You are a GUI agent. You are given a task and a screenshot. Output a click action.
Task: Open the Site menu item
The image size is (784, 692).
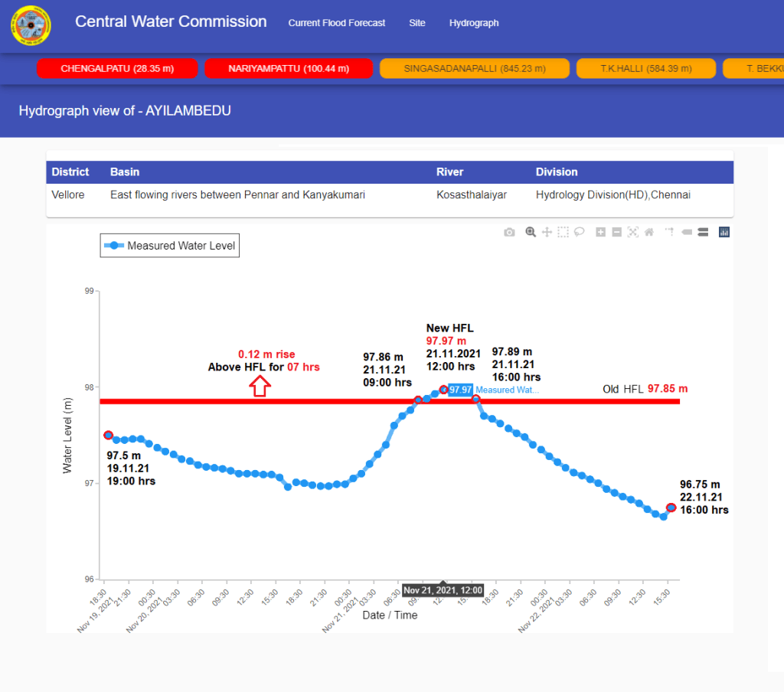tap(417, 23)
